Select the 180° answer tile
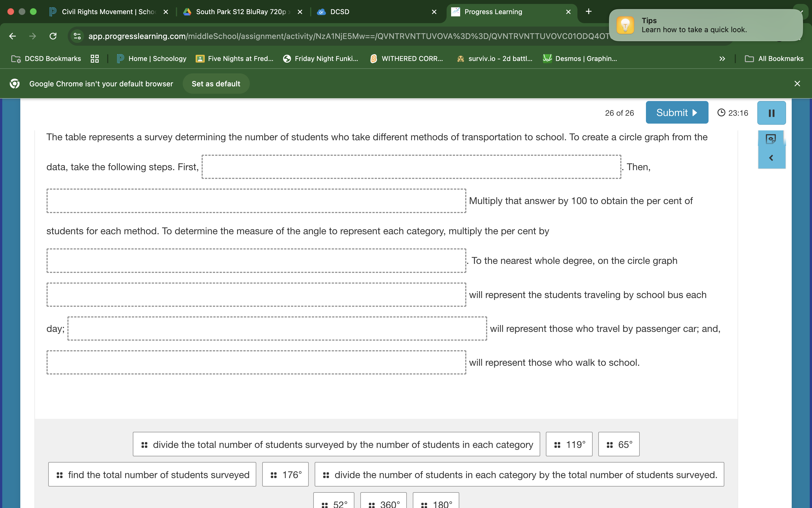This screenshot has height=508, width=812. [436, 501]
